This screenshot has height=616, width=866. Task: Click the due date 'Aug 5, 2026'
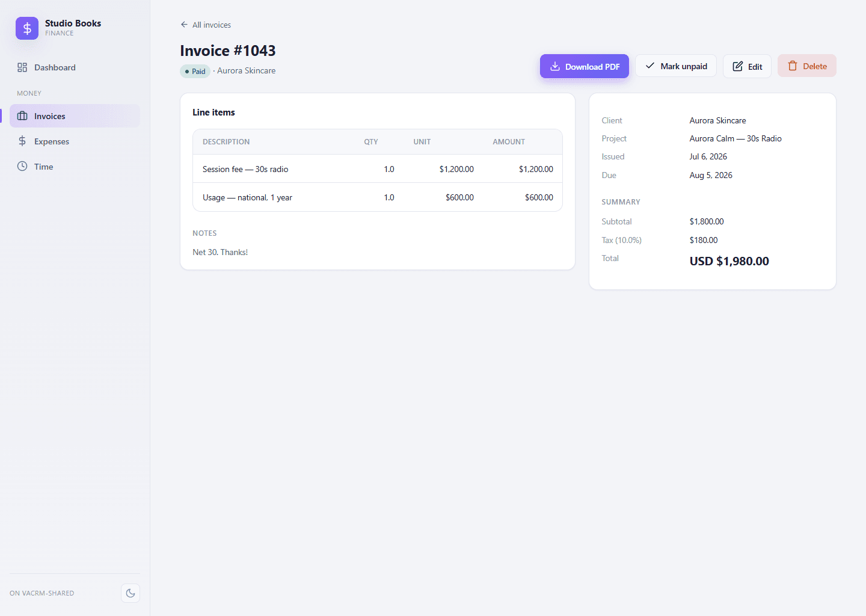[x=711, y=175]
